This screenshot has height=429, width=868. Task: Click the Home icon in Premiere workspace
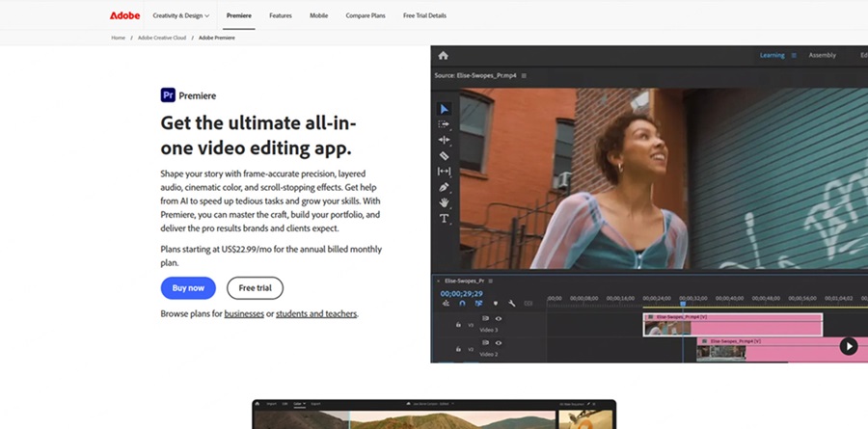(x=443, y=55)
